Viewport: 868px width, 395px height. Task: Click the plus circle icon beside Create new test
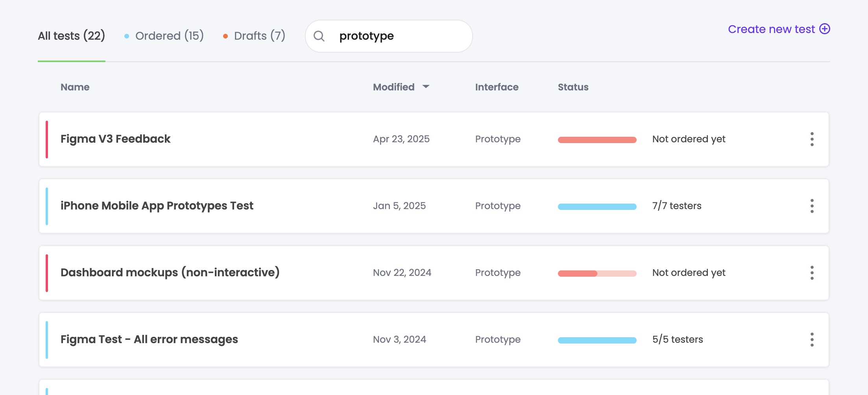coord(825,29)
